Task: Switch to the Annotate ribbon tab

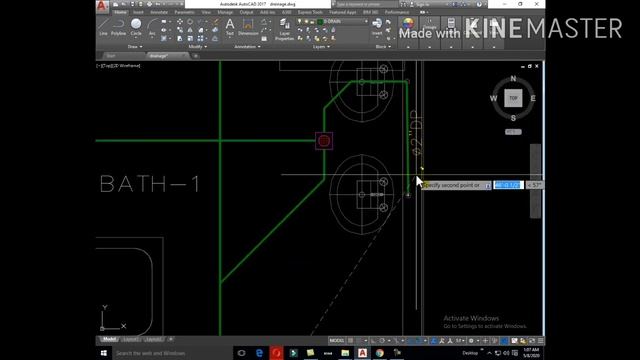Action: pos(159,13)
